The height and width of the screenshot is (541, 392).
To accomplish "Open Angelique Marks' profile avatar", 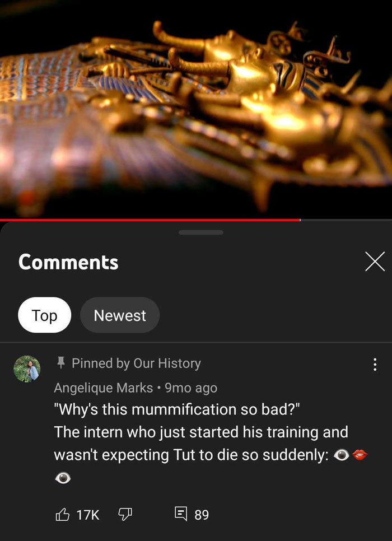I will [x=27, y=369].
